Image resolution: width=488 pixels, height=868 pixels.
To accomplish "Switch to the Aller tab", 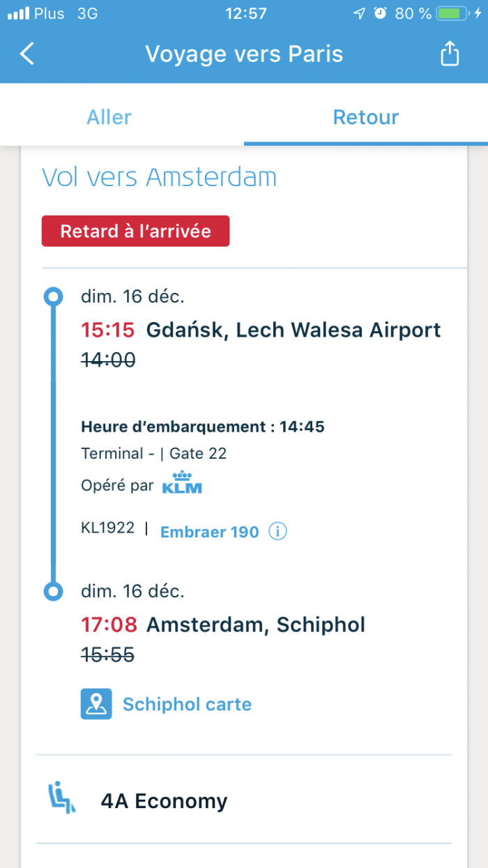I will pos(109,117).
